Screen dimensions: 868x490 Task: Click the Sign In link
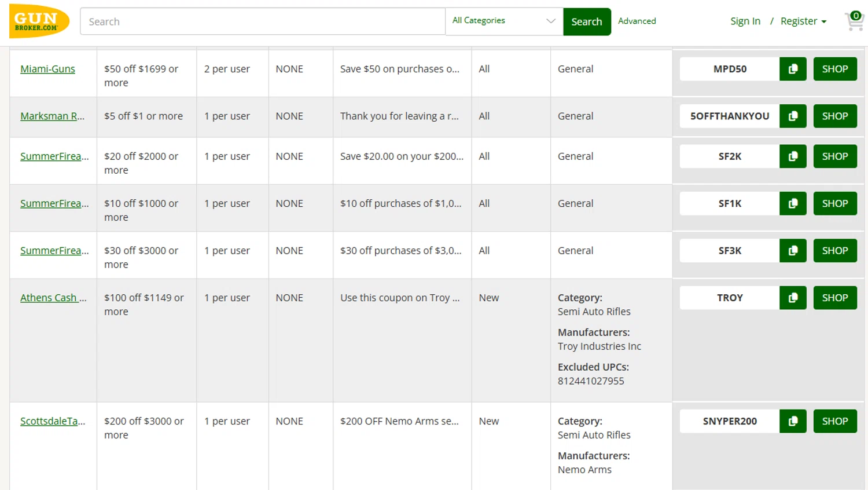tap(745, 21)
